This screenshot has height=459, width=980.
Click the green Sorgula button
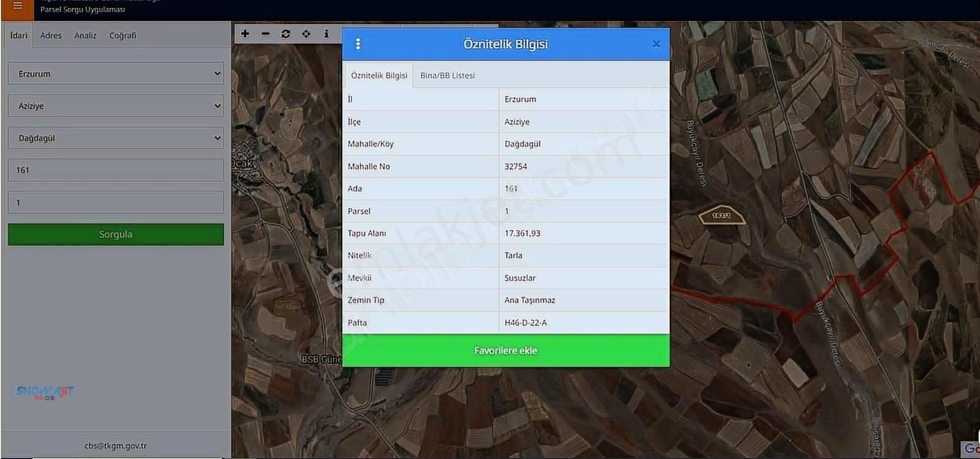(x=116, y=234)
